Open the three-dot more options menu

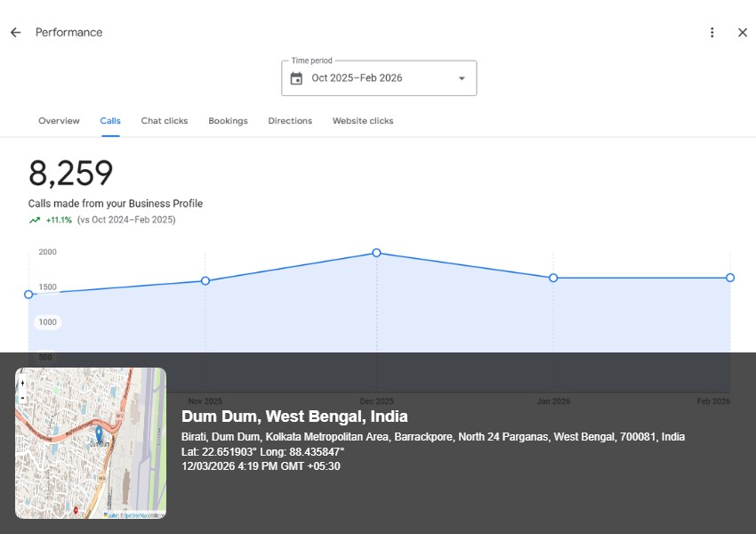pyautogui.click(x=712, y=32)
